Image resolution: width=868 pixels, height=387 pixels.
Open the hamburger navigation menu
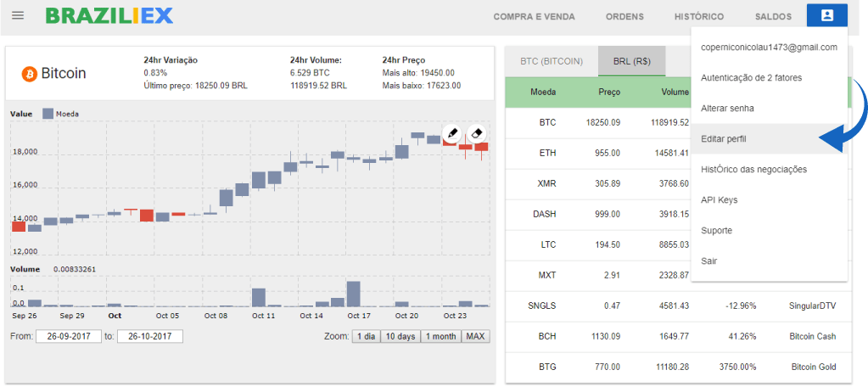(x=18, y=16)
